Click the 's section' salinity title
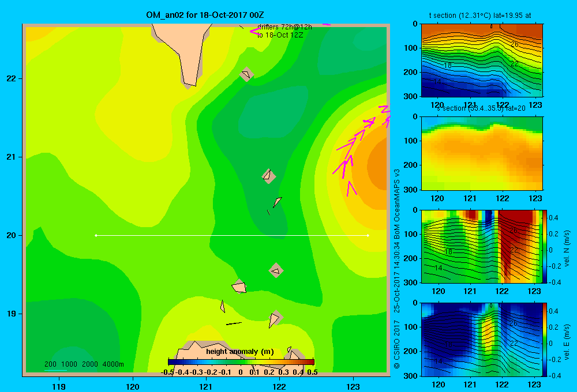The height and width of the screenshot is (392, 577). [x=481, y=108]
